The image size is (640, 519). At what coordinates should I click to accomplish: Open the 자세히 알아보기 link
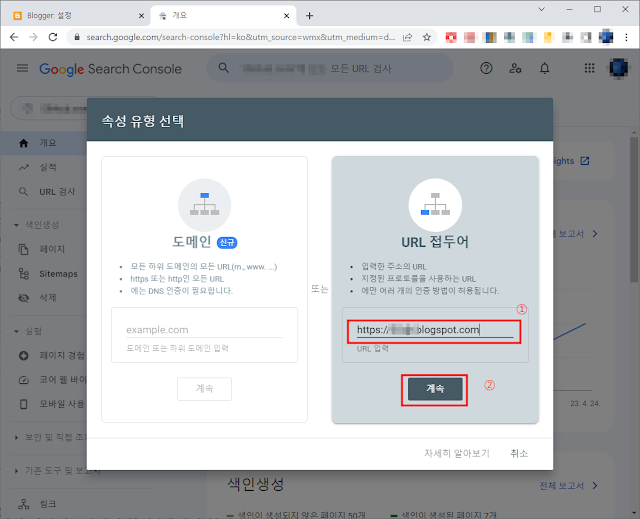point(457,453)
